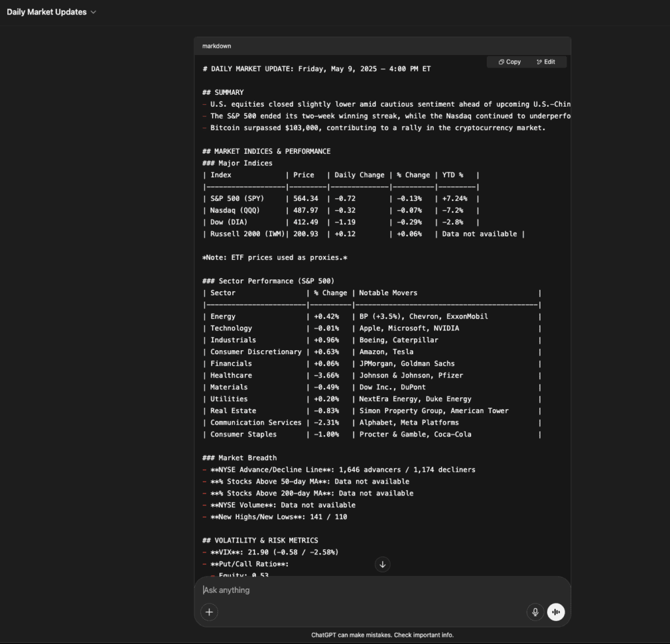Click the Consumer Staples row

372,435
